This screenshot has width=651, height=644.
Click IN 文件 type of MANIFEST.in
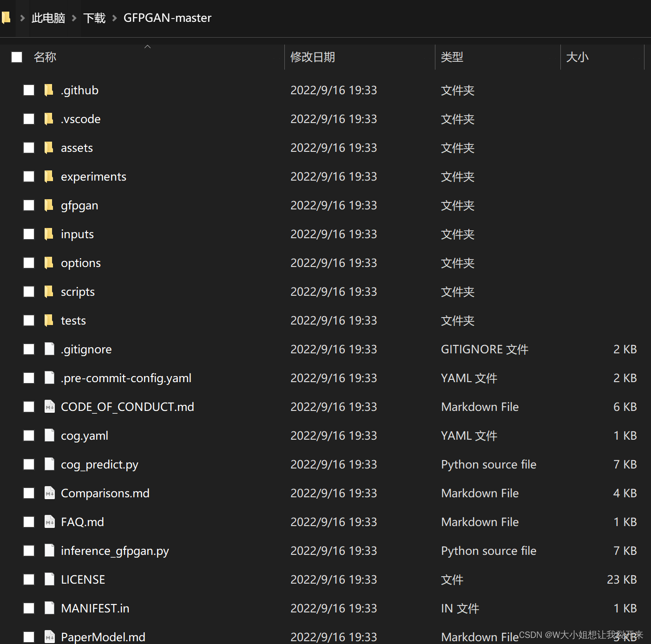[x=460, y=608]
